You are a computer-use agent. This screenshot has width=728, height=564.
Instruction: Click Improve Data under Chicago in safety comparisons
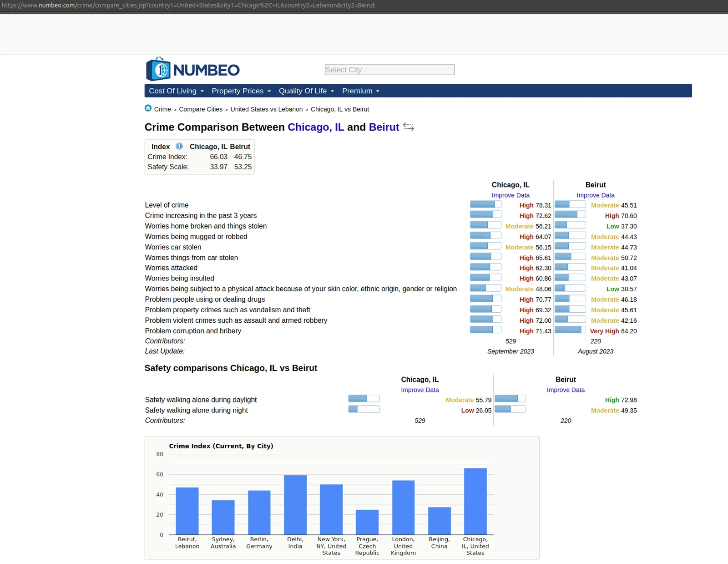pyautogui.click(x=420, y=390)
